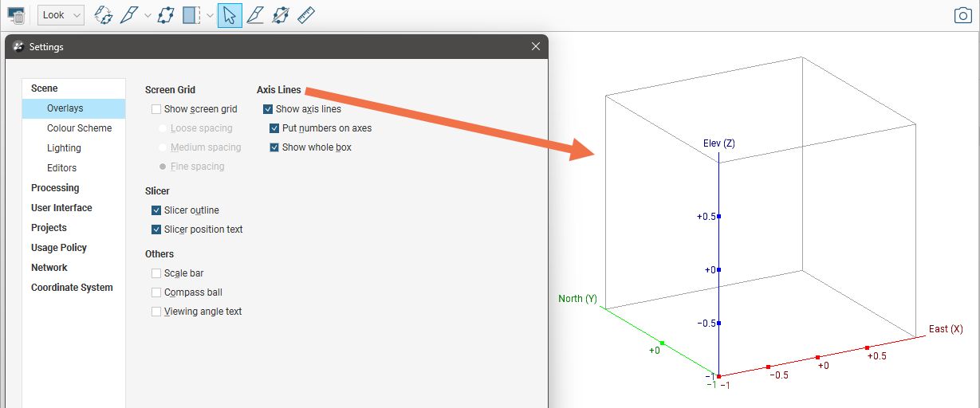Viewport: 980px width, 408px height.
Task: Uncheck Put numbers on axes
Action: click(274, 128)
